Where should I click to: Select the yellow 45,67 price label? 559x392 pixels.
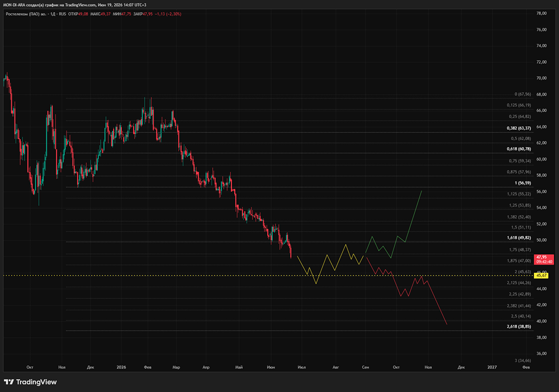coord(542,275)
